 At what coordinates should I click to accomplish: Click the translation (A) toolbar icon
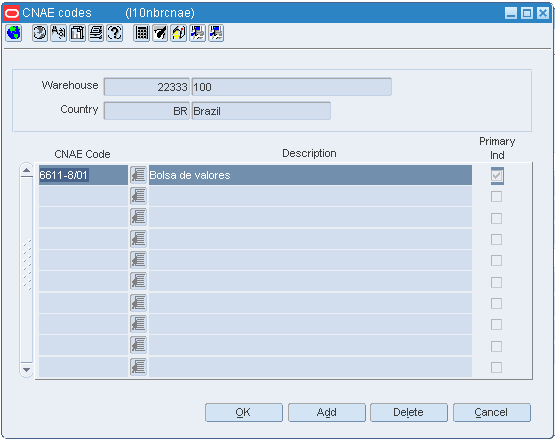pyautogui.click(x=59, y=33)
